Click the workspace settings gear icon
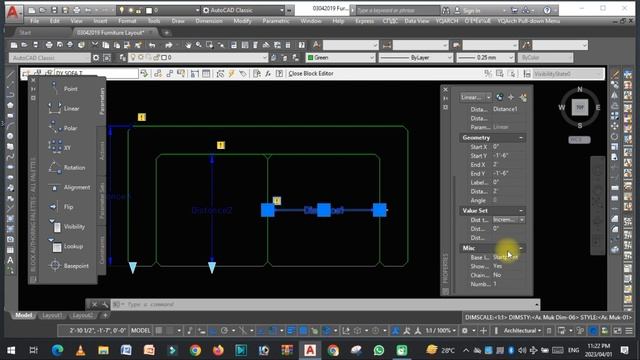The width and height of the screenshot is (640, 360). 96,58
